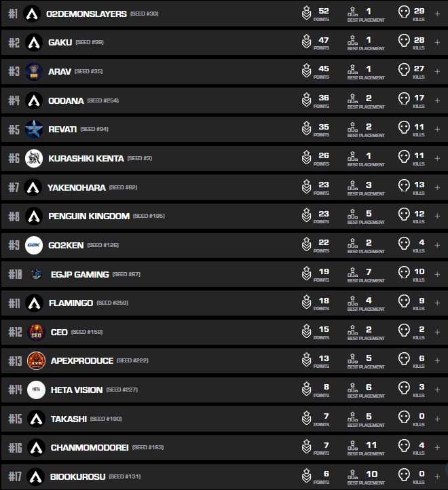Click the REVATI star team logo

34,129
